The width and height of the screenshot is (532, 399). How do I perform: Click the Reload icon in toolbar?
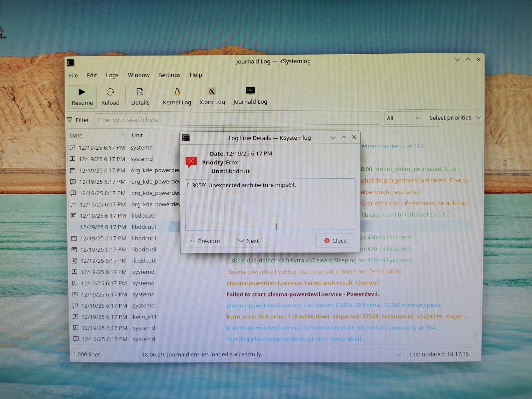click(x=110, y=92)
